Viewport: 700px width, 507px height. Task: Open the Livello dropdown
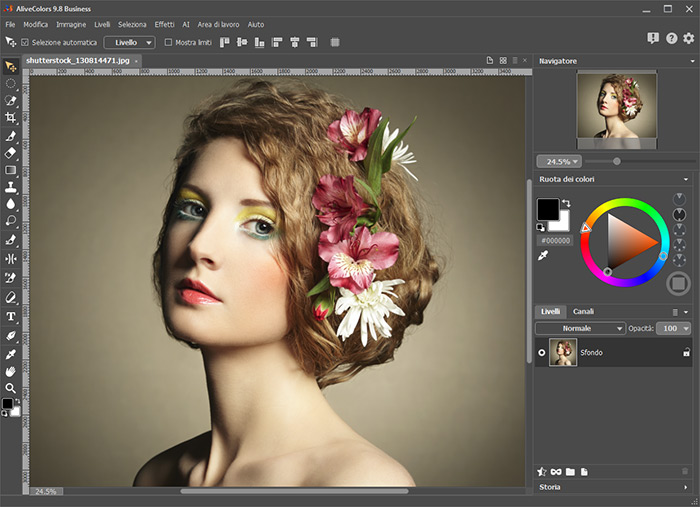(x=129, y=42)
